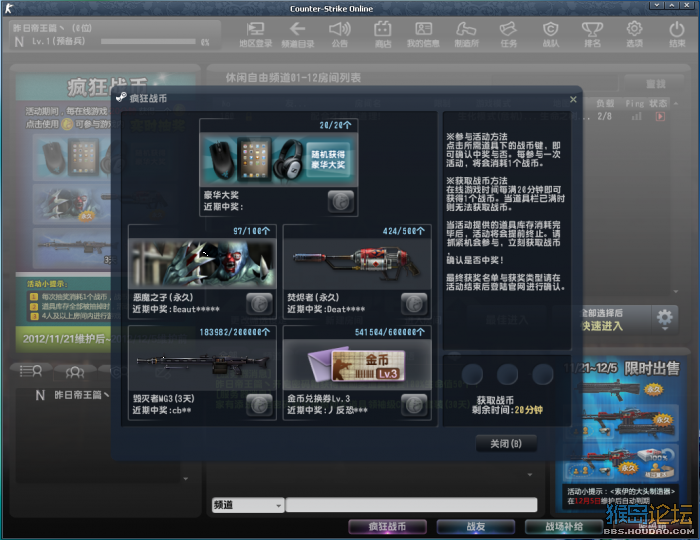700x540 pixels.
Task: Open the 商店 shop icon
Action: click(383, 34)
